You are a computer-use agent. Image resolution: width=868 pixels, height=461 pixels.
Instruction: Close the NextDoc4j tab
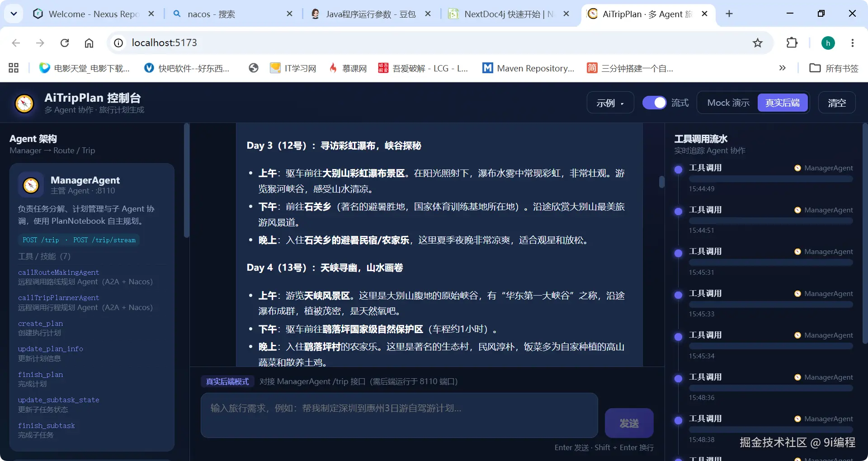pyautogui.click(x=566, y=14)
